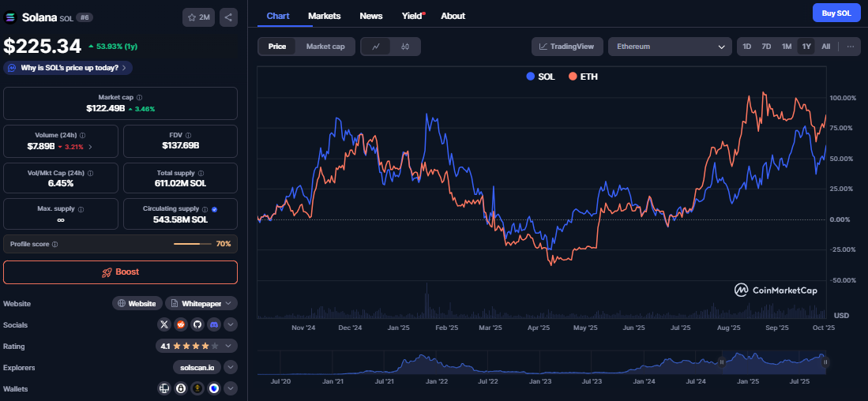The width and height of the screenshot is (868, 401).
Task: Open the Reddit social link
Action: [180, 324]
